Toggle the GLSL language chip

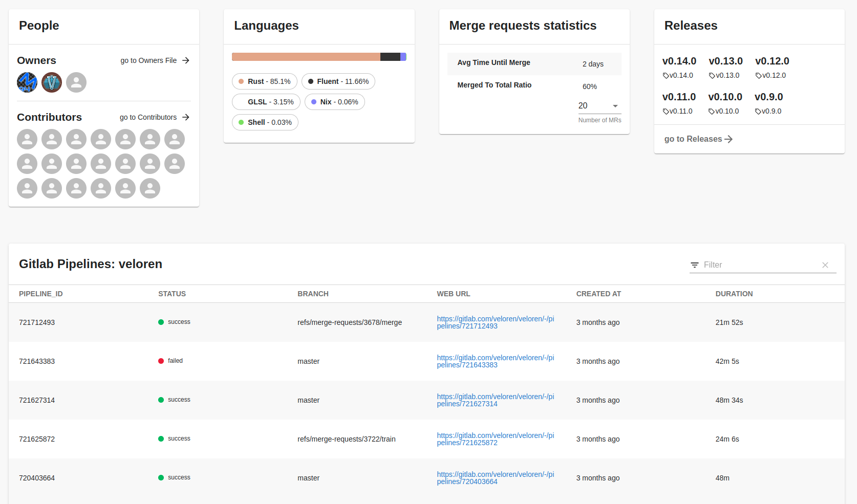[x=266, y=102]
